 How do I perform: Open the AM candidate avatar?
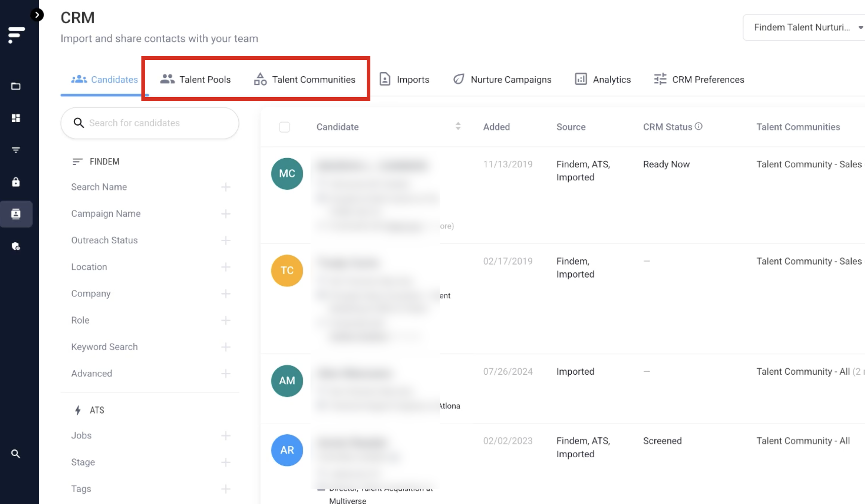(287, 381)
